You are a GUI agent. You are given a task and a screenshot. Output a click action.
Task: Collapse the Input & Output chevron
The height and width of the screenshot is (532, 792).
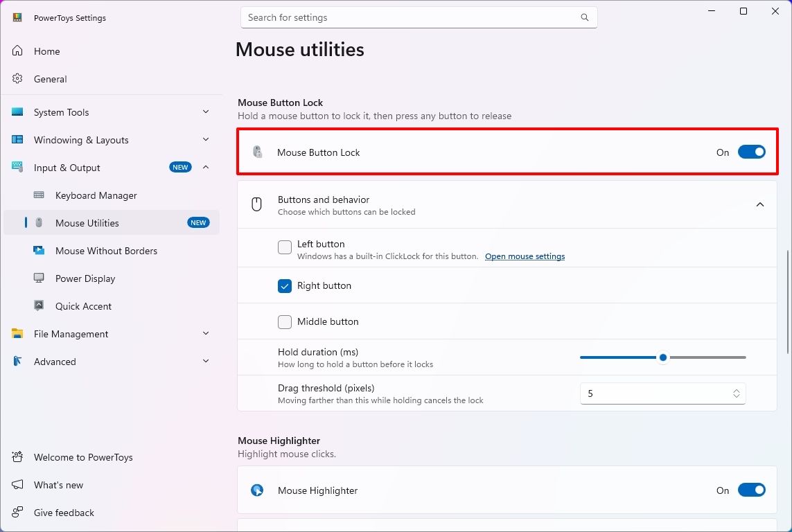point(206,167)
